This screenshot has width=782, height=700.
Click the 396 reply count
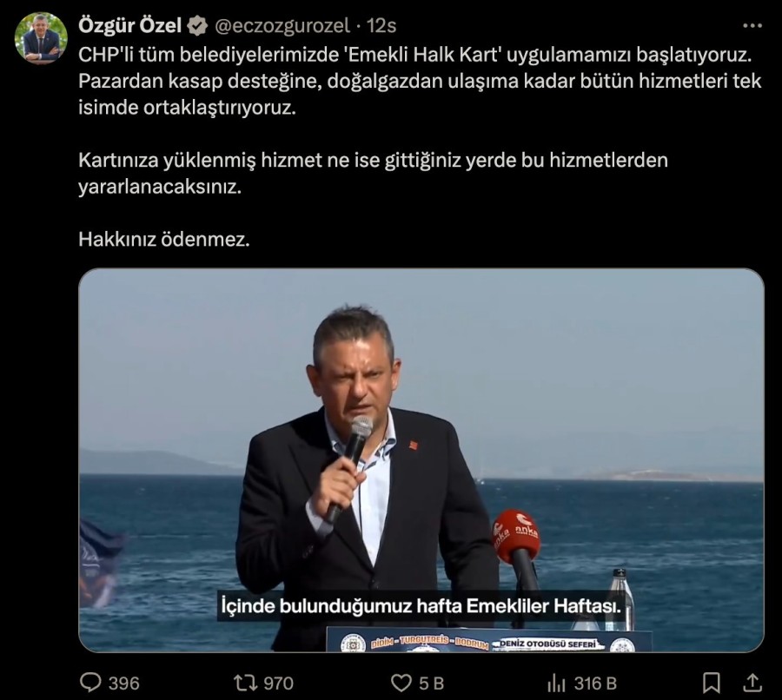click(x=123, y=683)
